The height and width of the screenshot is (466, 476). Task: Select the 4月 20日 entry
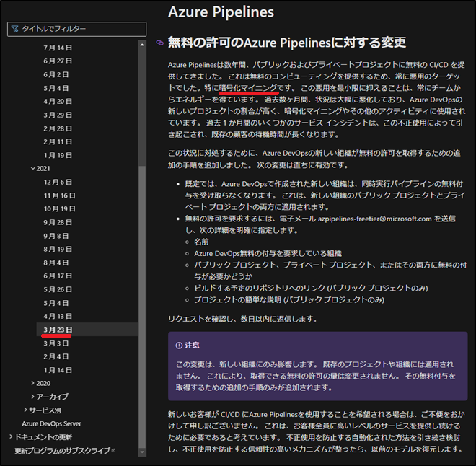pos(58,102)
